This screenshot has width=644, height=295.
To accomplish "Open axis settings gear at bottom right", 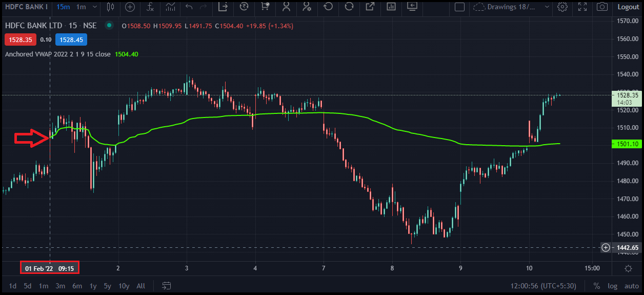I will click(628, 268).
